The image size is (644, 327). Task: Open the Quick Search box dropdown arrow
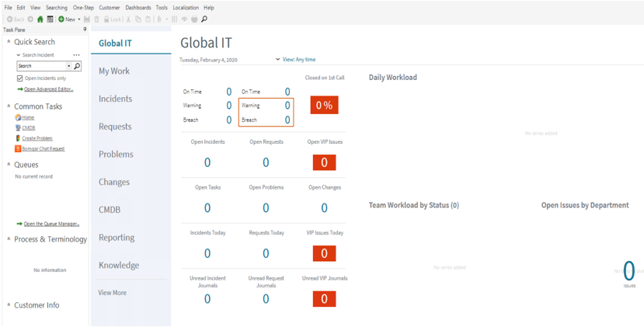tap(68, 67)
